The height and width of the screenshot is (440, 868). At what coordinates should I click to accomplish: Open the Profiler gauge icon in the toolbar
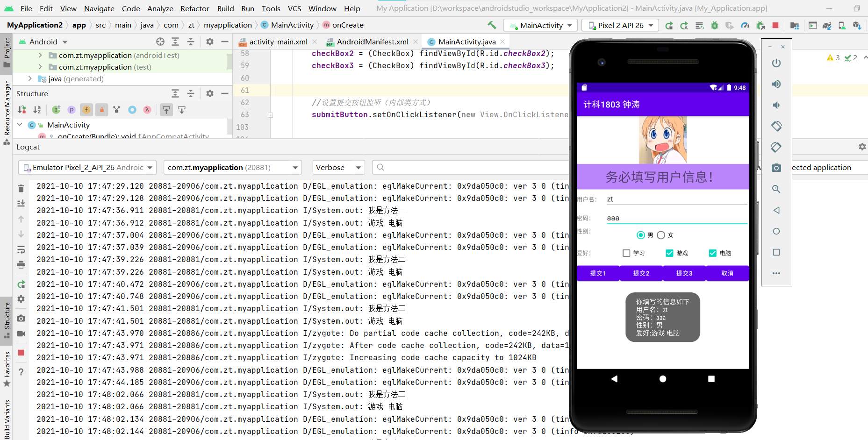pos(745,25)
